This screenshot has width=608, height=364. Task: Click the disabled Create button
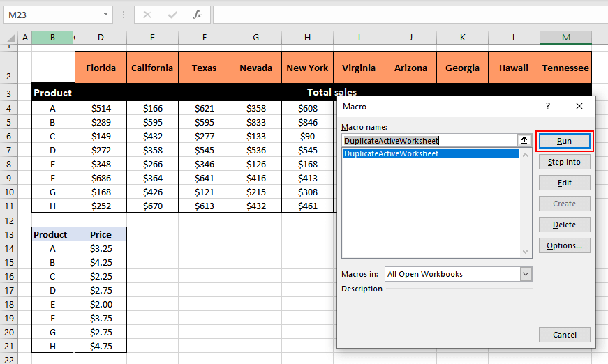pyautogui.click(x=564, y=204)
